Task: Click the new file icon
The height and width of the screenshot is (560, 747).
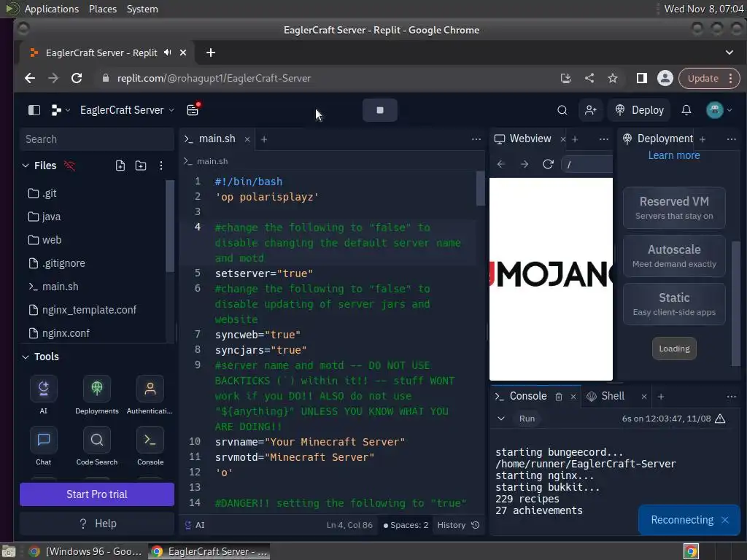Action: point(120,166)
